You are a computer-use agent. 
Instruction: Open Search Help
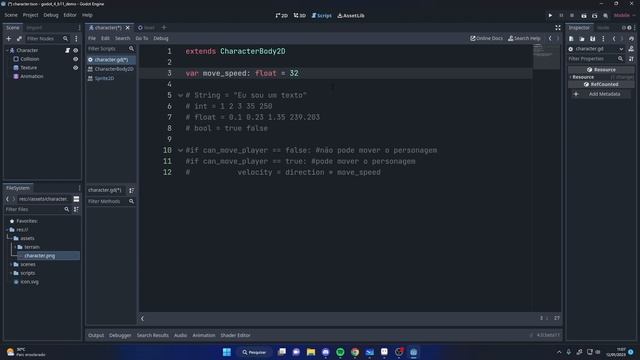524,38
